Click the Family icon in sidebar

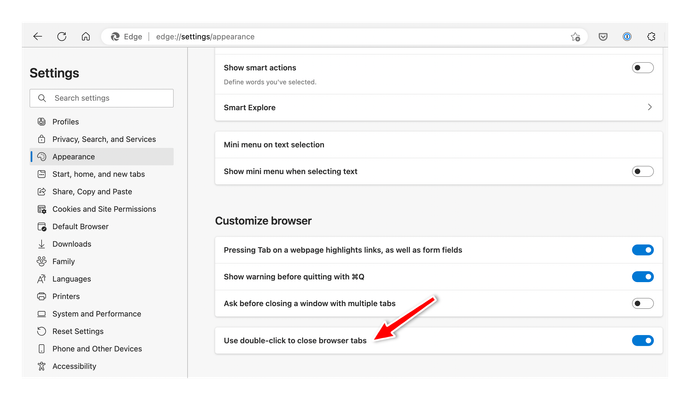point(41,261)
